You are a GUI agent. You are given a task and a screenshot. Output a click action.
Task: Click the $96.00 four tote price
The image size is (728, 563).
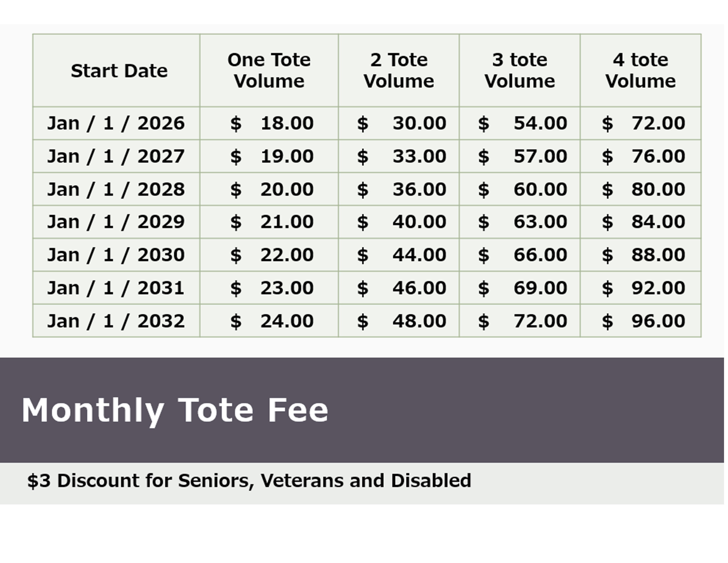point(643,321)
